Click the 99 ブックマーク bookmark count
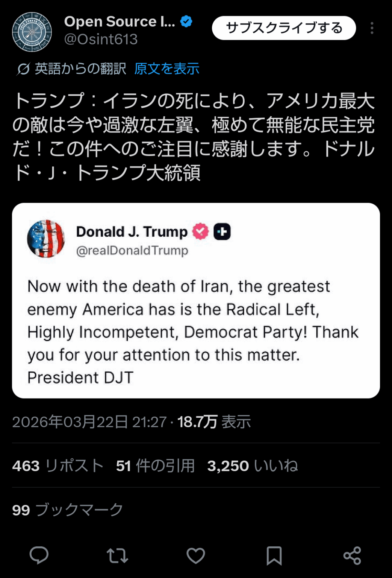The image size is (392, 578). 67,510
